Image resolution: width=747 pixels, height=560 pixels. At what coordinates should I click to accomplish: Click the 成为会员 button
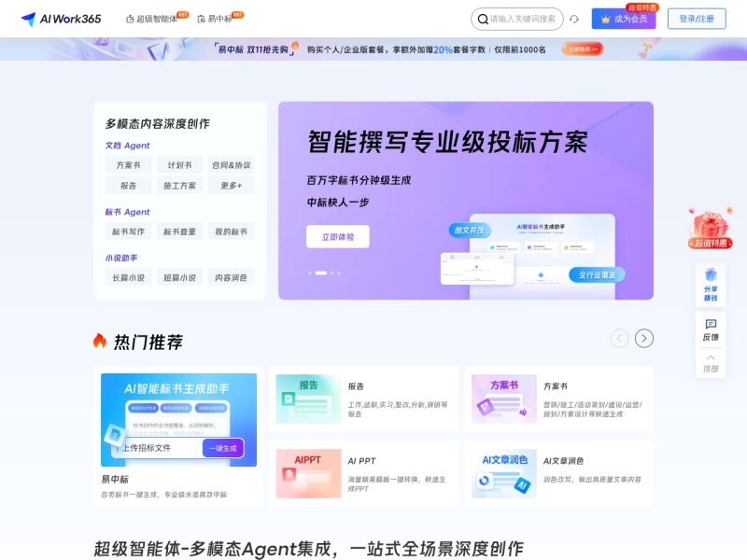click(x=624, y=19)
